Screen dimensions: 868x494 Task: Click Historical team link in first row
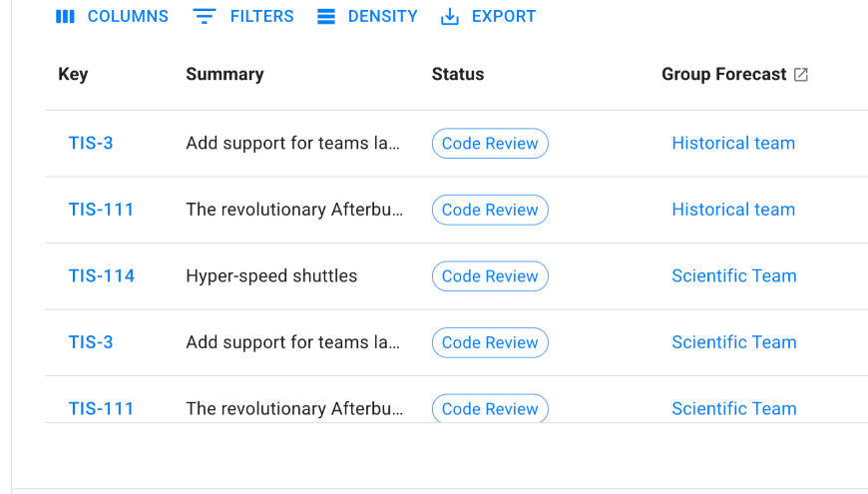[733, 143]
